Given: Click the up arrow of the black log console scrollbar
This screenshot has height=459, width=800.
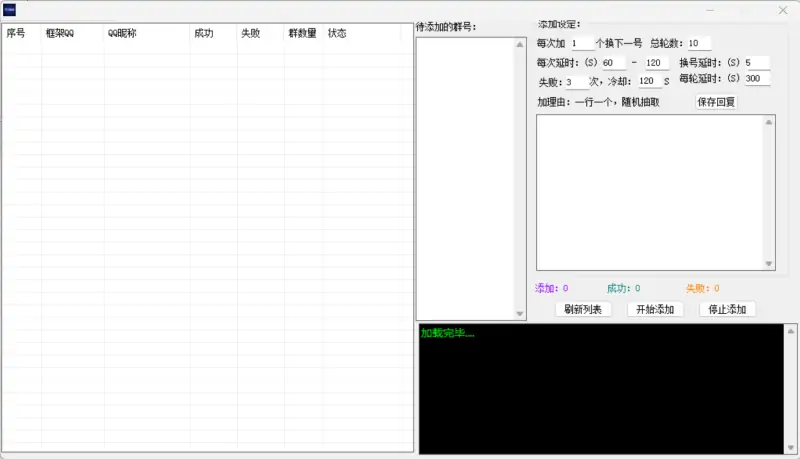Looking at the screenshot, I should coord(791,331).
